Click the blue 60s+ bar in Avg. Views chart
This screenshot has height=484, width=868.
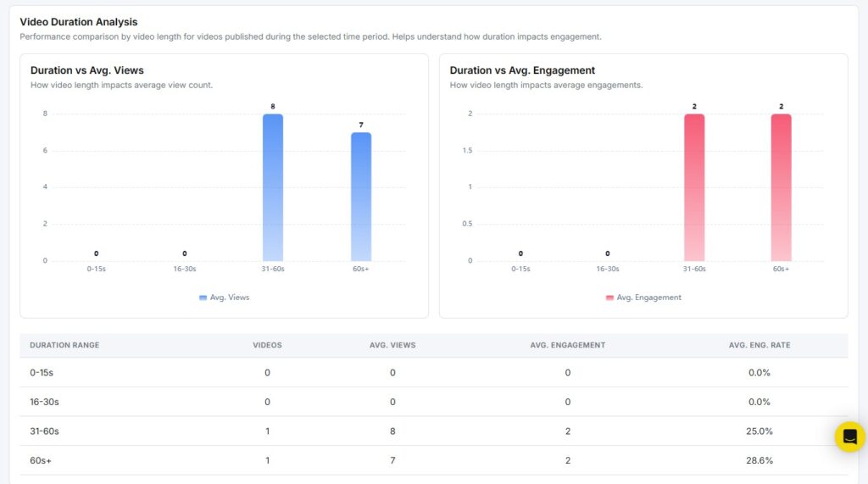[x=361, y=197]
